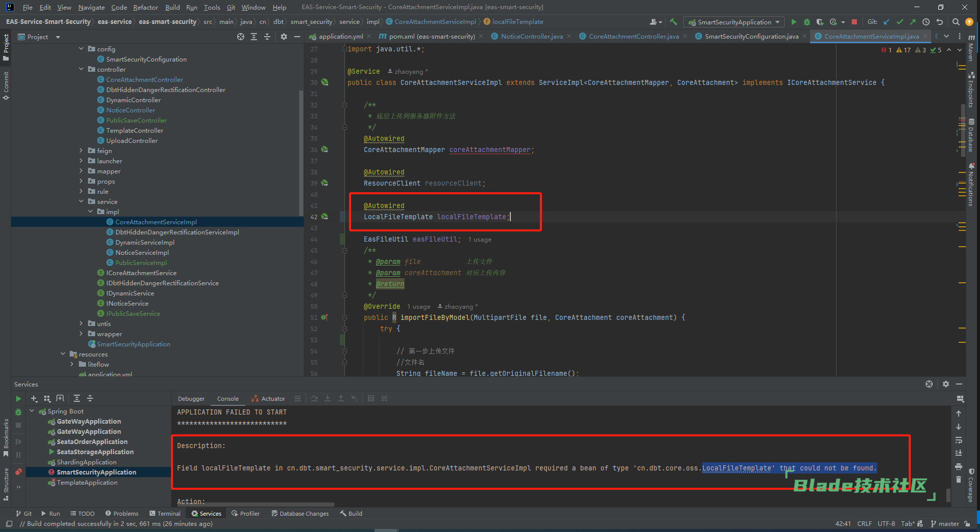Screen dimensions: 980x532
Task: Open the Terminal tool window
Action: [165, 514]
